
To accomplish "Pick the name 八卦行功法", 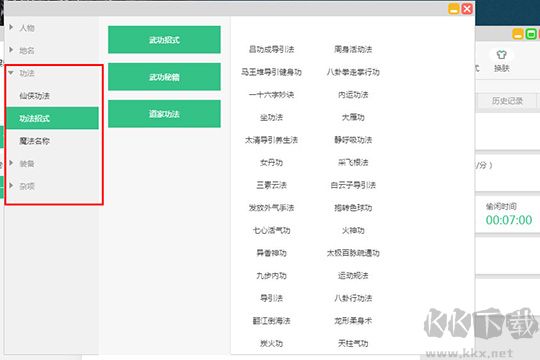I will point(353,298).
